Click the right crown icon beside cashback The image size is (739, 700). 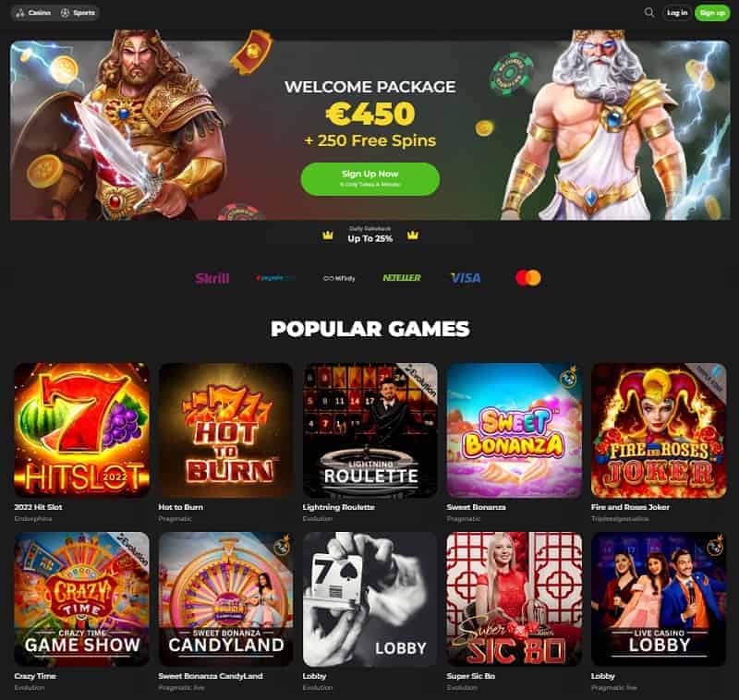pyautogui.click(x=413, y=235)
